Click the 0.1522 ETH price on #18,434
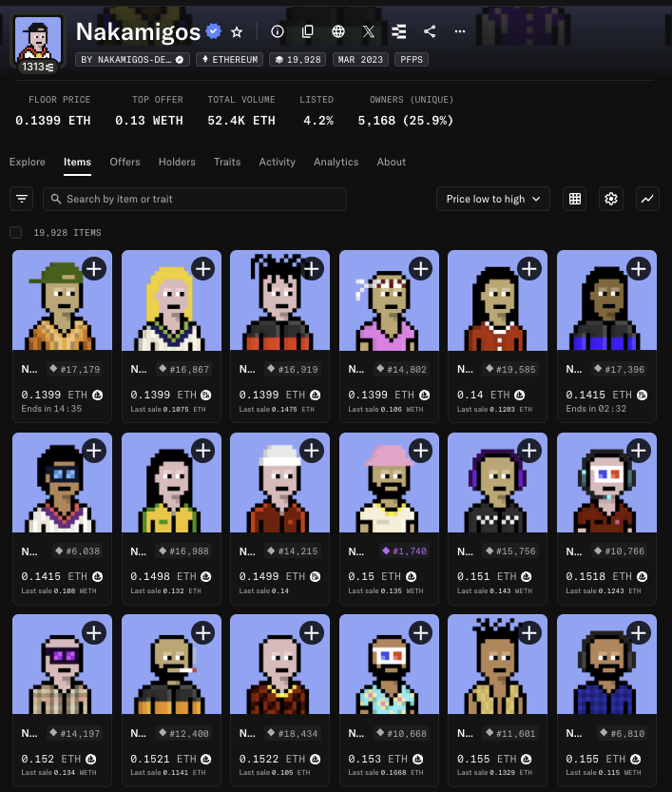The width and height of the screenshot is (672, 792). coord(273,759)
